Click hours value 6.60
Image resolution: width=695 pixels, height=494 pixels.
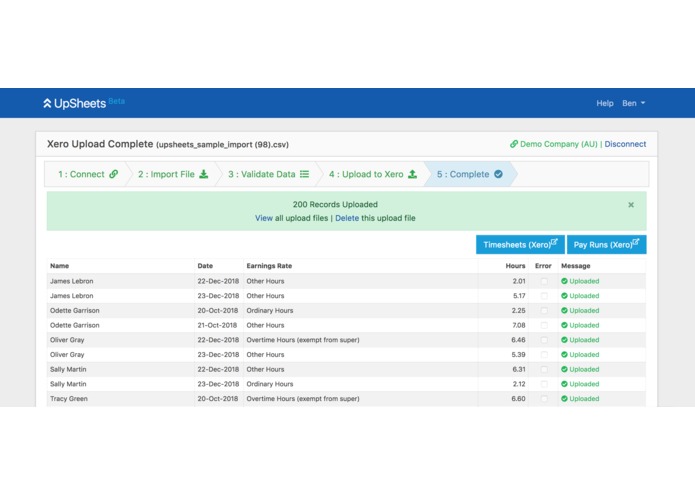(x=518, y=399)
